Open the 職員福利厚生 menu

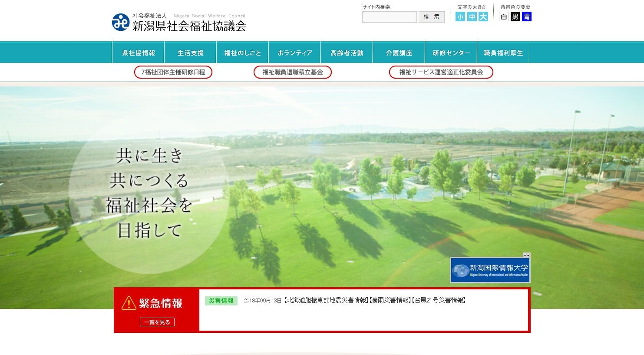point(503,52)
